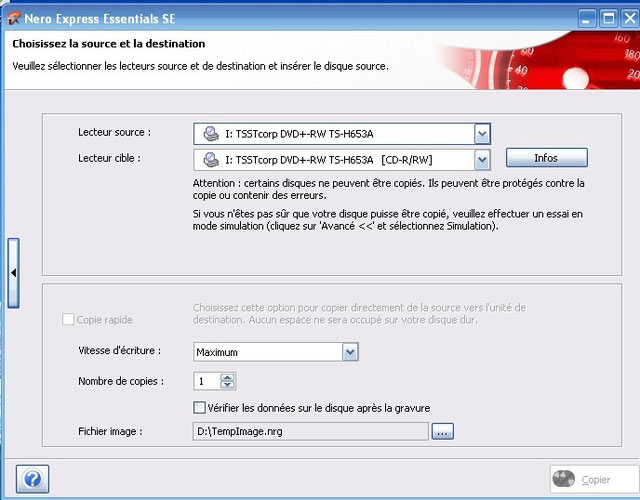Minimize the Nero Express window
Viewport: 640px width, 500px height.
coord(587,18)
